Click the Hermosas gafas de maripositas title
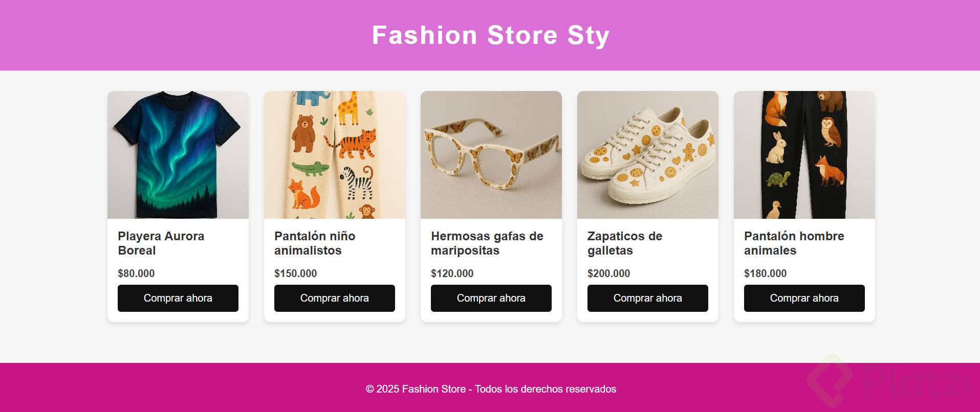This screenshot has height=412, width=980. pyautogui.click(x=487, y=243)
